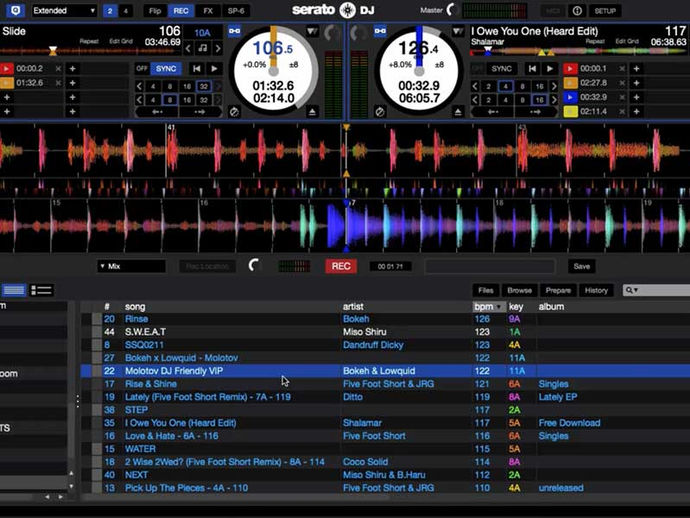Click the Serato logo icon at top left
This screenshot has width=690, height=518.
(x=15, y=10)
